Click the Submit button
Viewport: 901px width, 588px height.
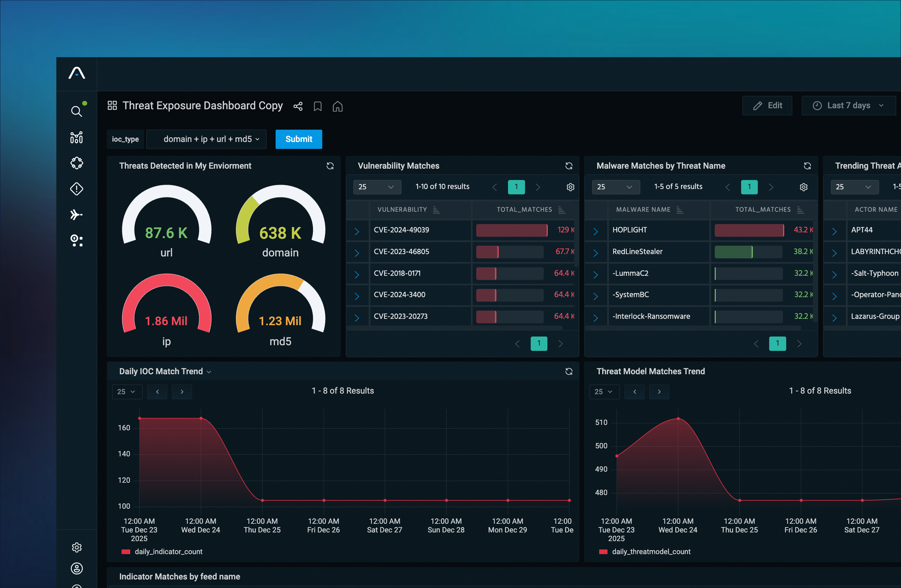[298, 139]
